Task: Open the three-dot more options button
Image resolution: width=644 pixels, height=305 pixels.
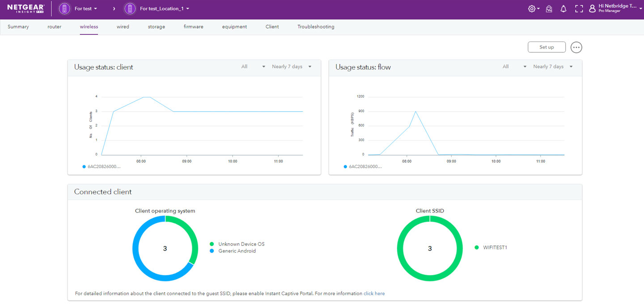Action: click(x=576, y=47)
